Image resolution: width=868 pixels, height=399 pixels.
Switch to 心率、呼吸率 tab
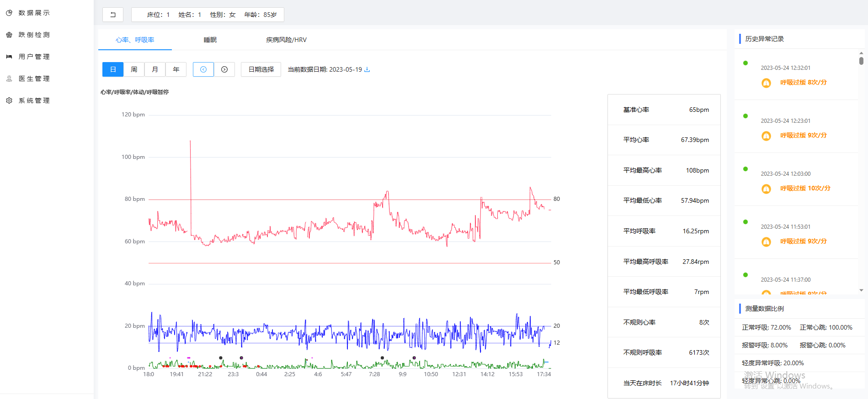[135, 40]
